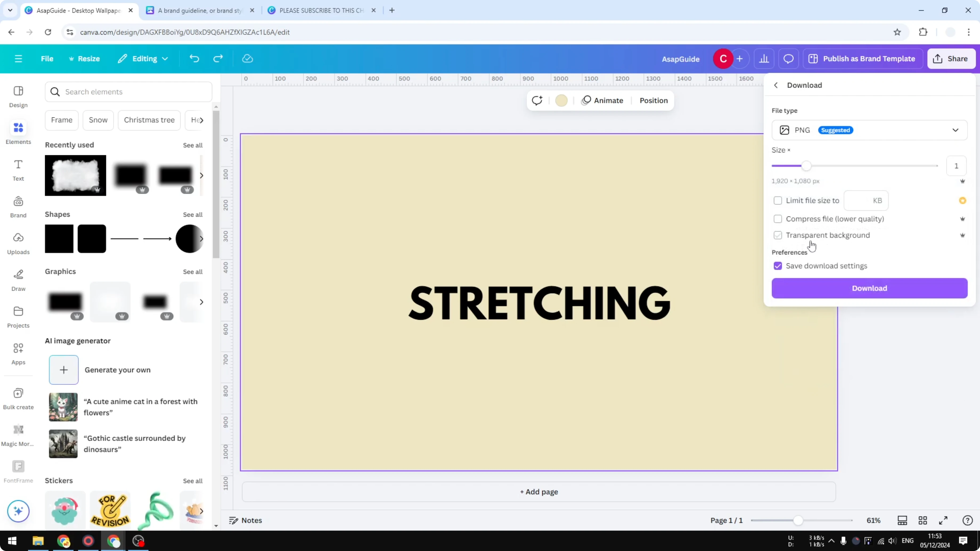Toggle the Transparent background checkbox
This screenshot has width=980, height=551.
778,235
